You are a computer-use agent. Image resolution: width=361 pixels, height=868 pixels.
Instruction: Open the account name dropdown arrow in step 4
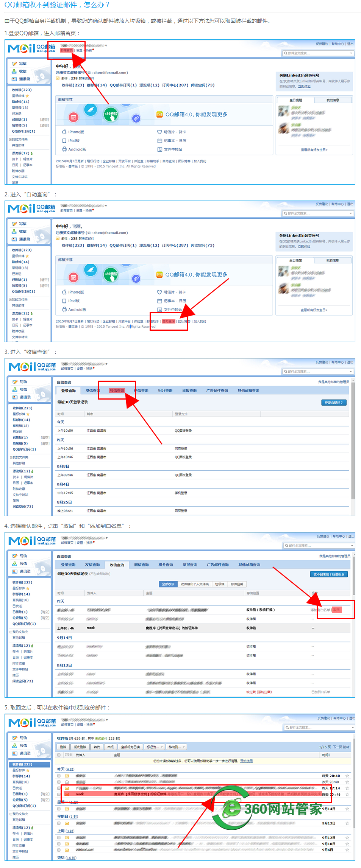click(x=106, y=538)
